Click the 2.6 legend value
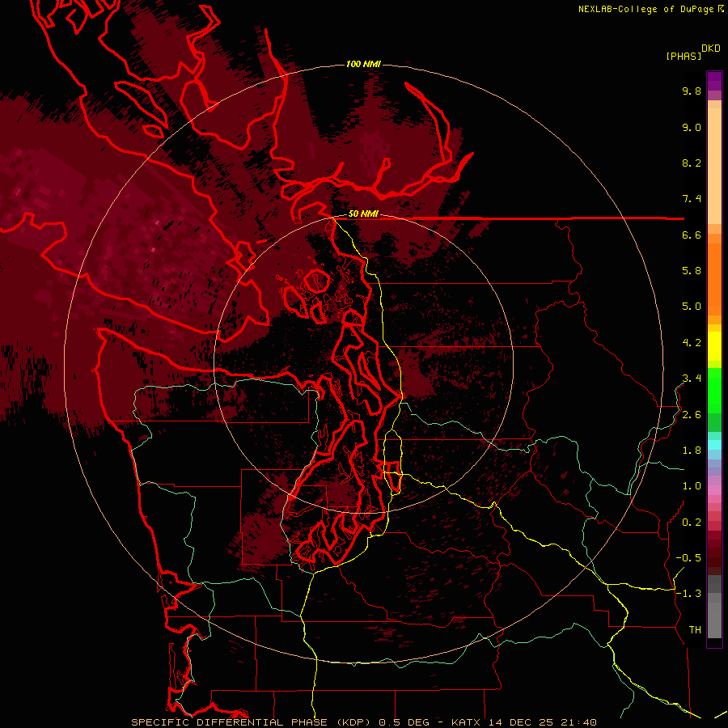Viewport: 728px width, 728px height. (x=692, y=415)
